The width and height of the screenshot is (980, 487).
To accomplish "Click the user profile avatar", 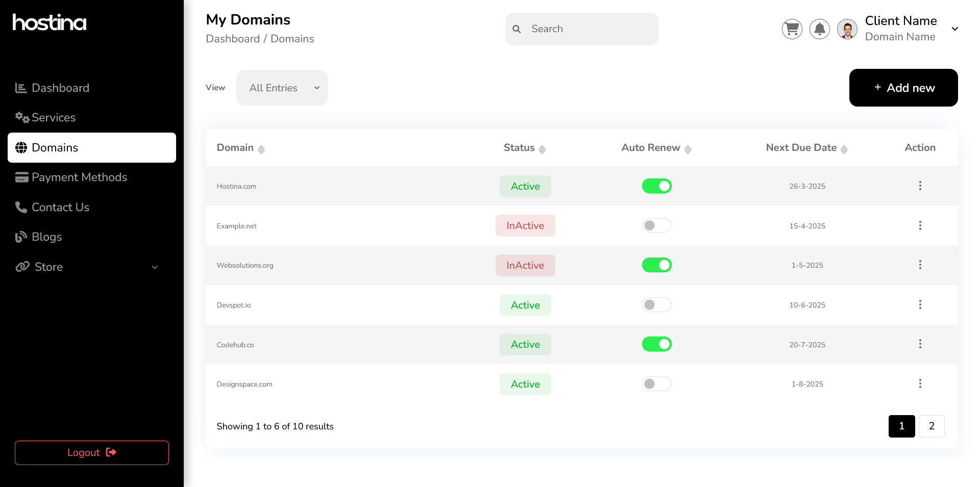I will click(847, 29).
